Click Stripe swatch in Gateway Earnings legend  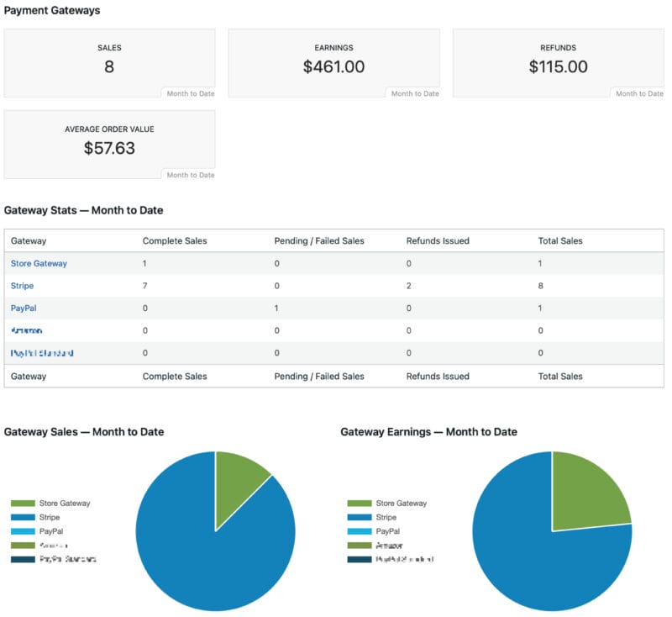(x=359, y=518)
